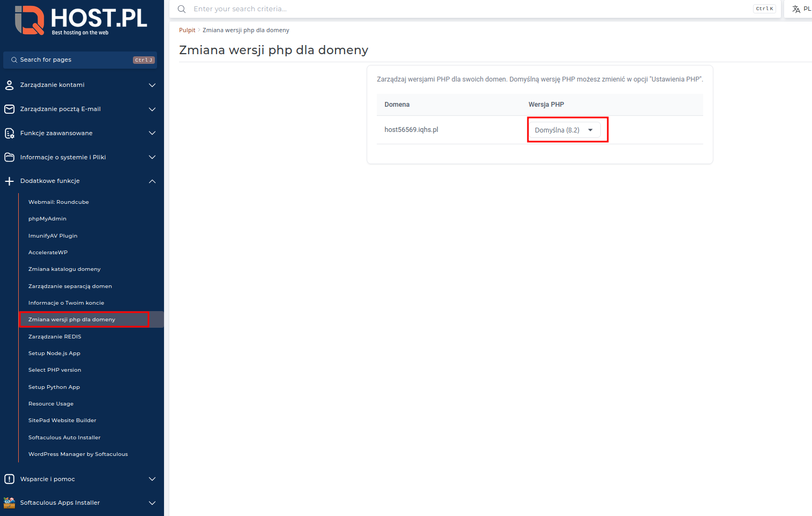The width and height of the screenshot is (812, 516).
Task: Open the folder icon for Informacje o systemie
Action: (9, 157)
